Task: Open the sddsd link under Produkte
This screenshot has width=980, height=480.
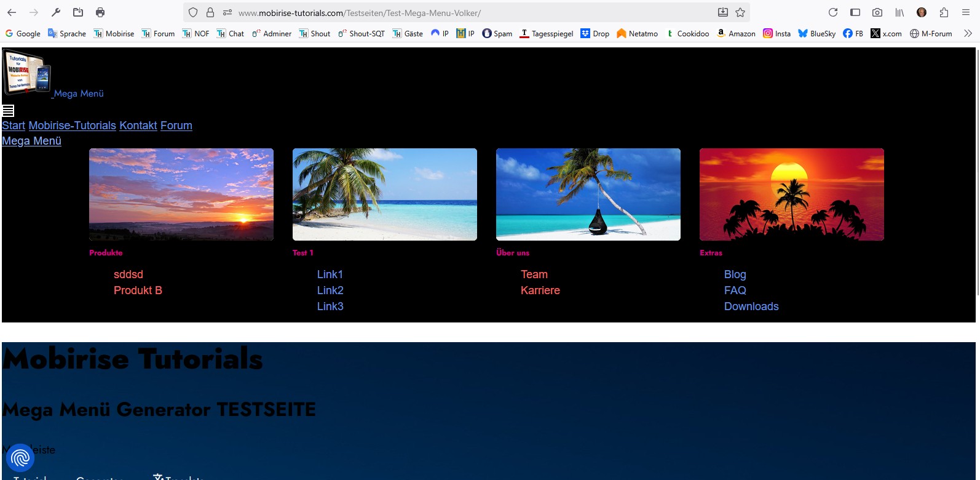Action: pyautogui.click(x=128, y=274)
